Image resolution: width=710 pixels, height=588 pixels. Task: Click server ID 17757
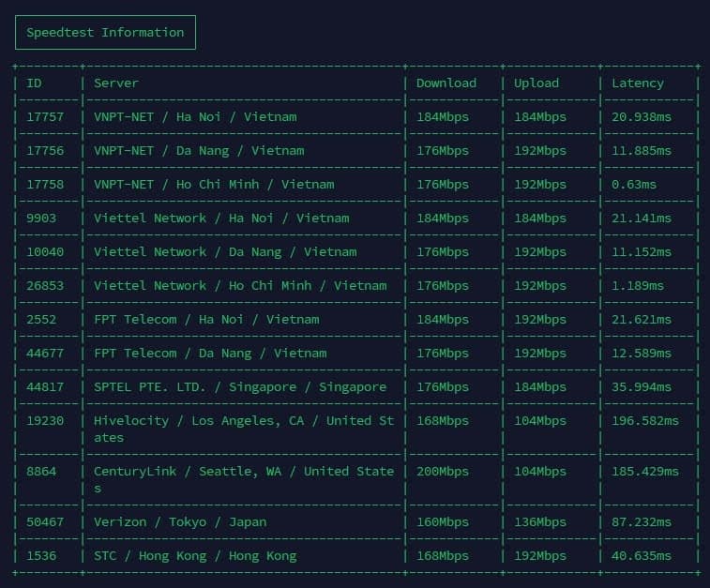(x=45, y=117)
